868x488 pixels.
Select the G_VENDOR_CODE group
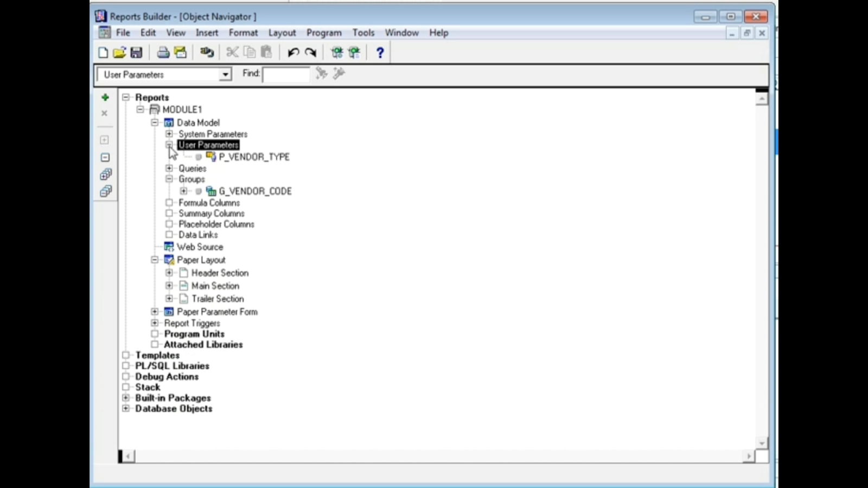pyautogui.click(x=255, y=191)
